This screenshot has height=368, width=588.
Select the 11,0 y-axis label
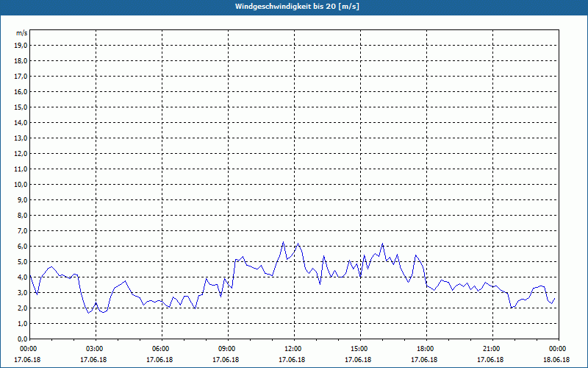point(21,169)
